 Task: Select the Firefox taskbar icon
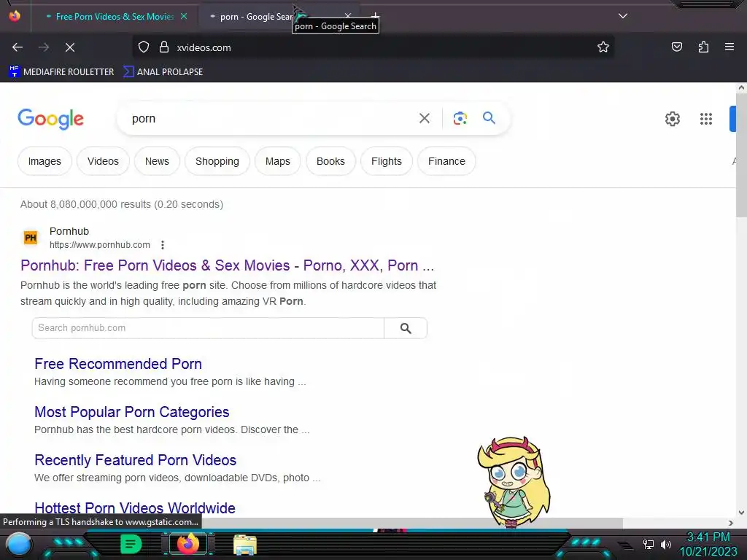coord(187,544)
